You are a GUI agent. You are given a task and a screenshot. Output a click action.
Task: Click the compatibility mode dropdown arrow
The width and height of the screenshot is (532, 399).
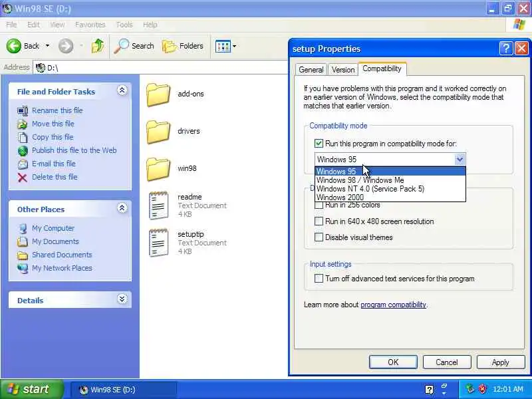click(x=460, y=159)
